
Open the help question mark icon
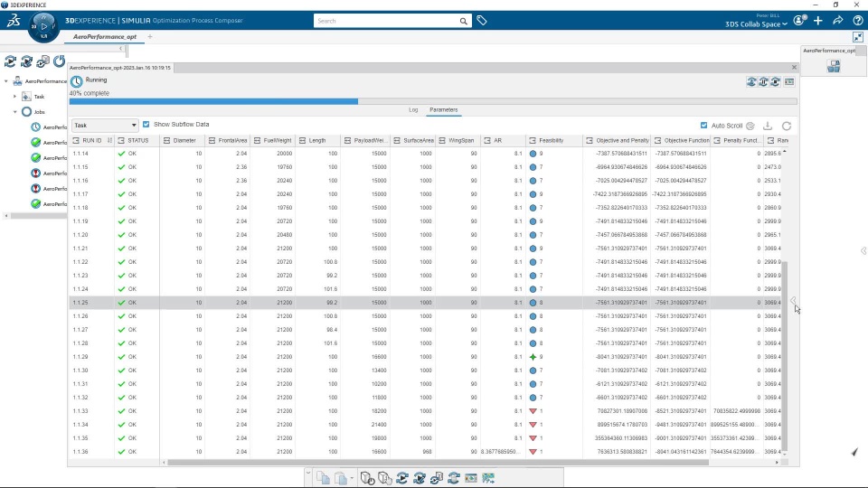pos(857,21)
